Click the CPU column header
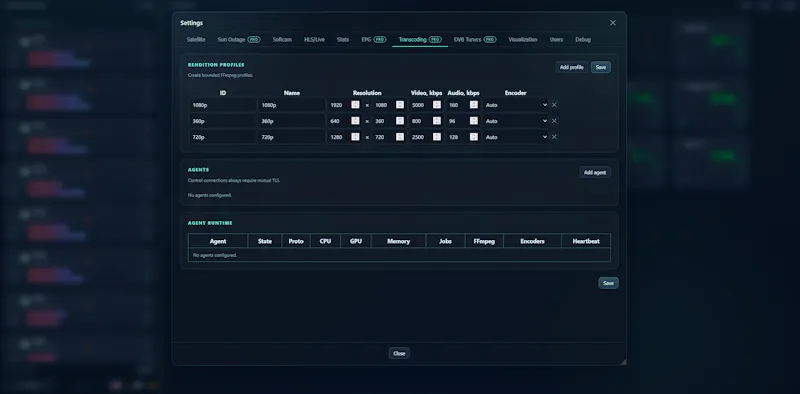Screen dimensions: 800x394 click(325, 241)
